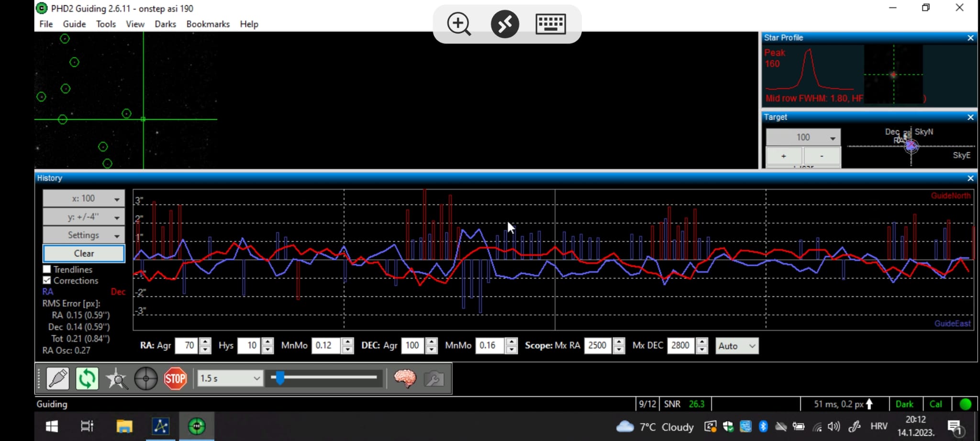Open the camera connect equipment icon
Image resolution: width=980 pixels, height=441 pixels.
(58, 379)
